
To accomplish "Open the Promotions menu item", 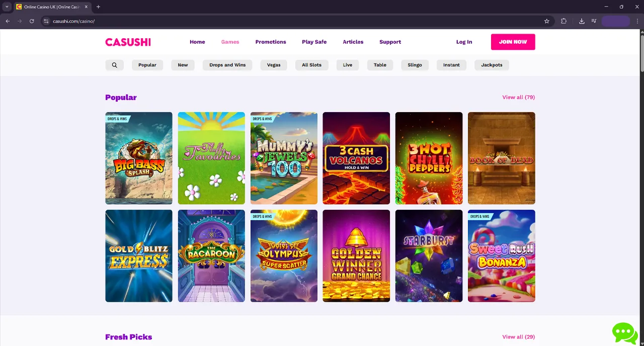I will [270, 42].
